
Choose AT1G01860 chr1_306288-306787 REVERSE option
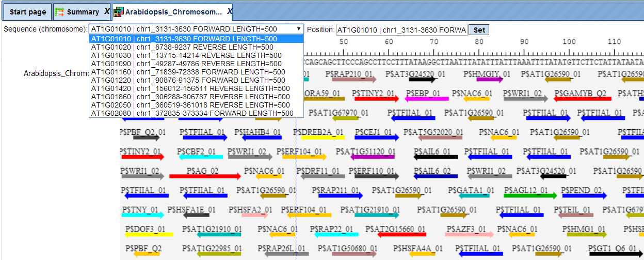click(196, 97)
